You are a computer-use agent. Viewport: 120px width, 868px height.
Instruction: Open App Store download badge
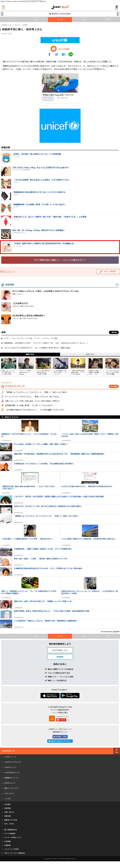(50, 695)
